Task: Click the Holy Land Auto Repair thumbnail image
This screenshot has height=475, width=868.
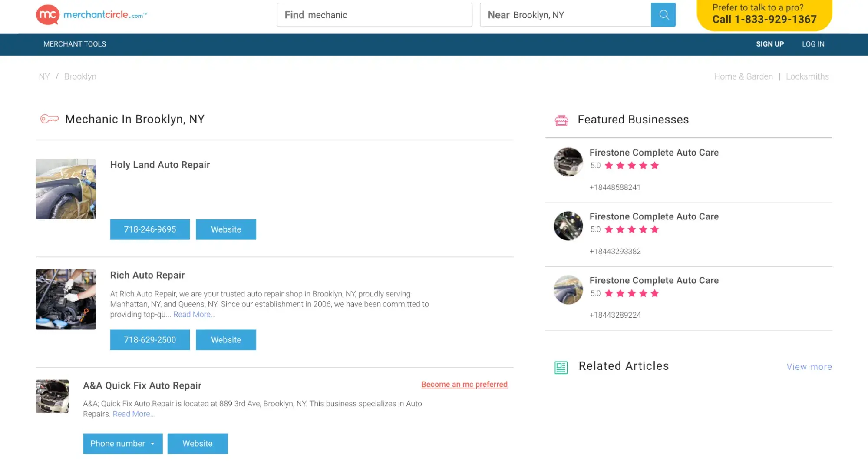Action: [66, 189]
